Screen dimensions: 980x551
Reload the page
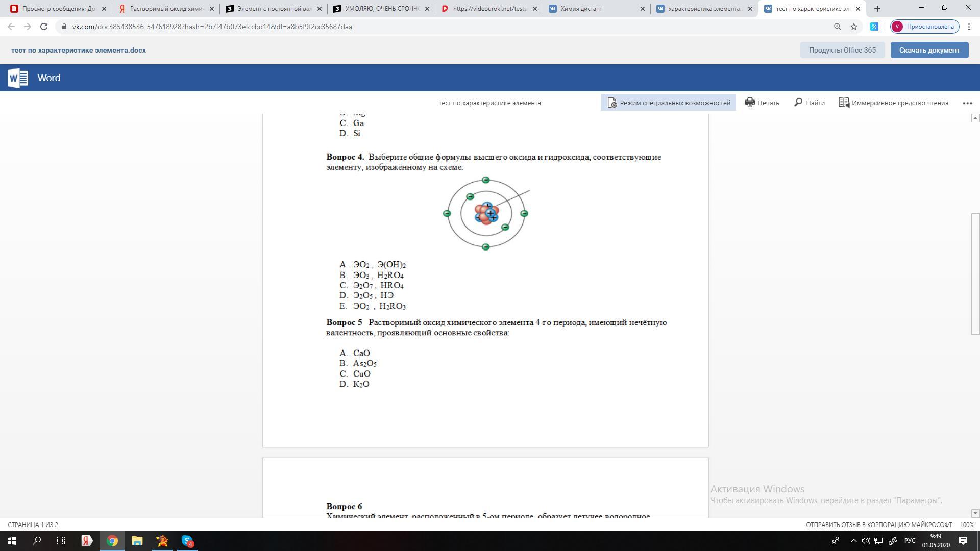click(44, 27)
